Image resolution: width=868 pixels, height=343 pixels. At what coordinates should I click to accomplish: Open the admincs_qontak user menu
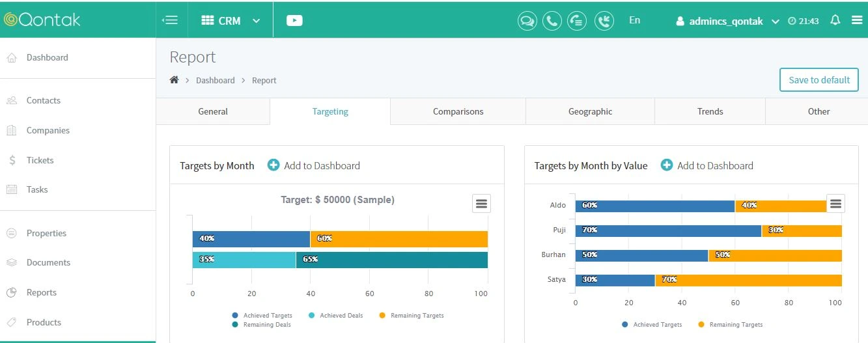tap(728, 21)
